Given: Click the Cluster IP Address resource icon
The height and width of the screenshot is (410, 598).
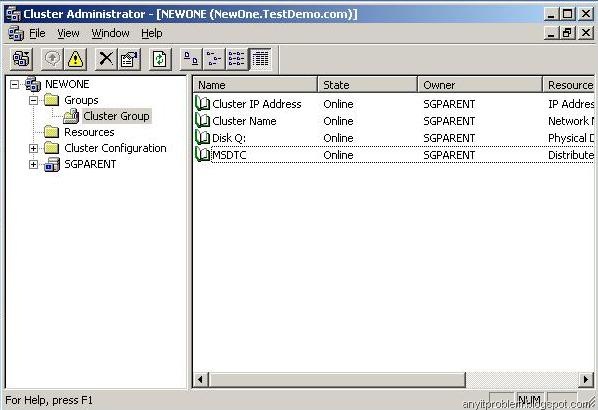Looking at the screenshot, I should (203, 104).
